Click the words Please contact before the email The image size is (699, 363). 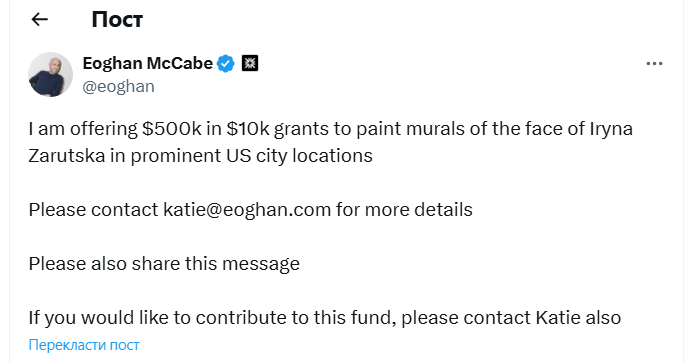(x=93, y=210)
